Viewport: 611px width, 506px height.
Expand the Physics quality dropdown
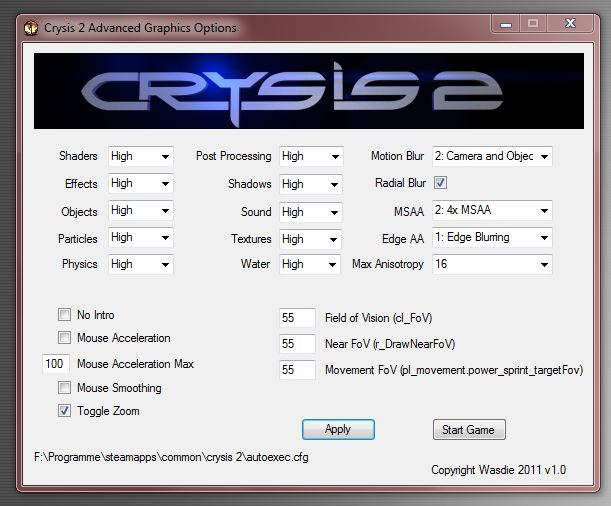tap(140, 264)
